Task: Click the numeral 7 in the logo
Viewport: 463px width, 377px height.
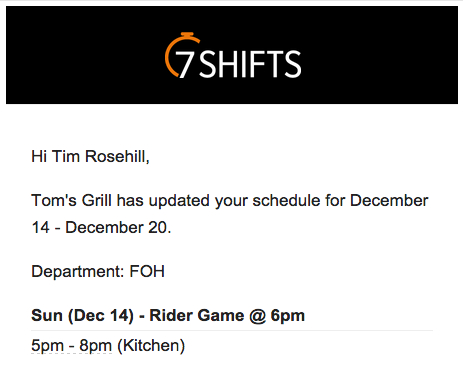Action: (x=185, y=65)
